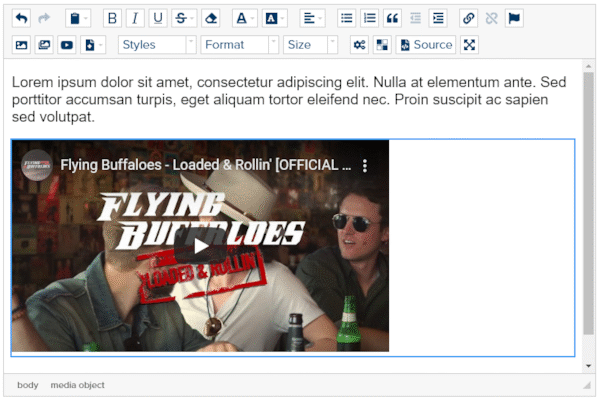Click the image gallery browser icon
Viewport: 600px width, 403px height.
(x=44, y=45)
